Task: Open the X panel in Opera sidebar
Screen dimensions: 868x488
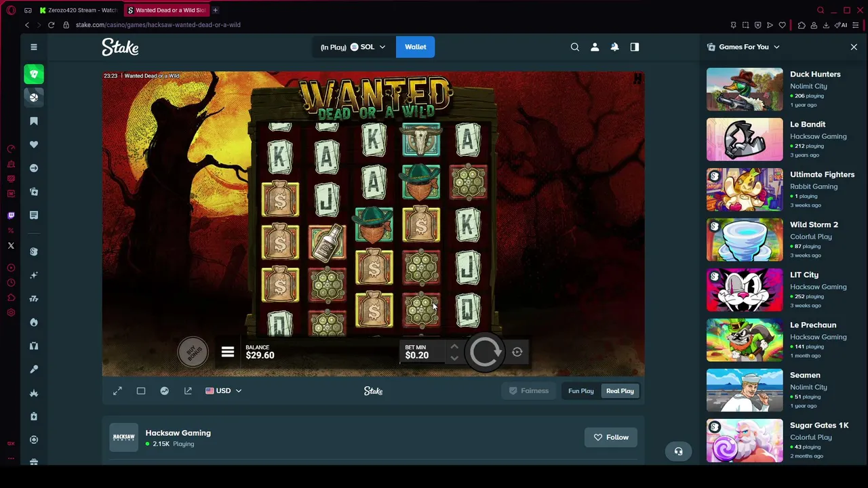Action: coord(11,245)
